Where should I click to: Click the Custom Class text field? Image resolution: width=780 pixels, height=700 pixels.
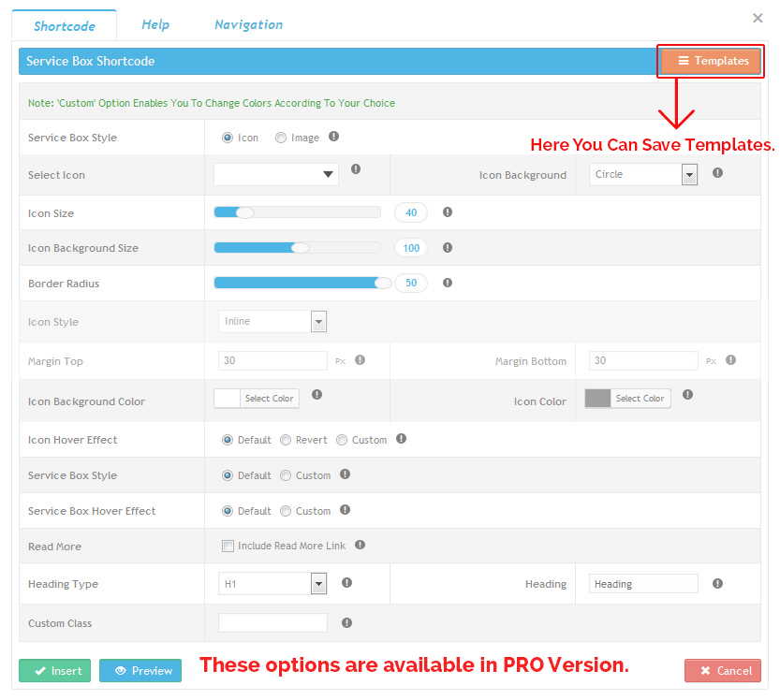272,622
